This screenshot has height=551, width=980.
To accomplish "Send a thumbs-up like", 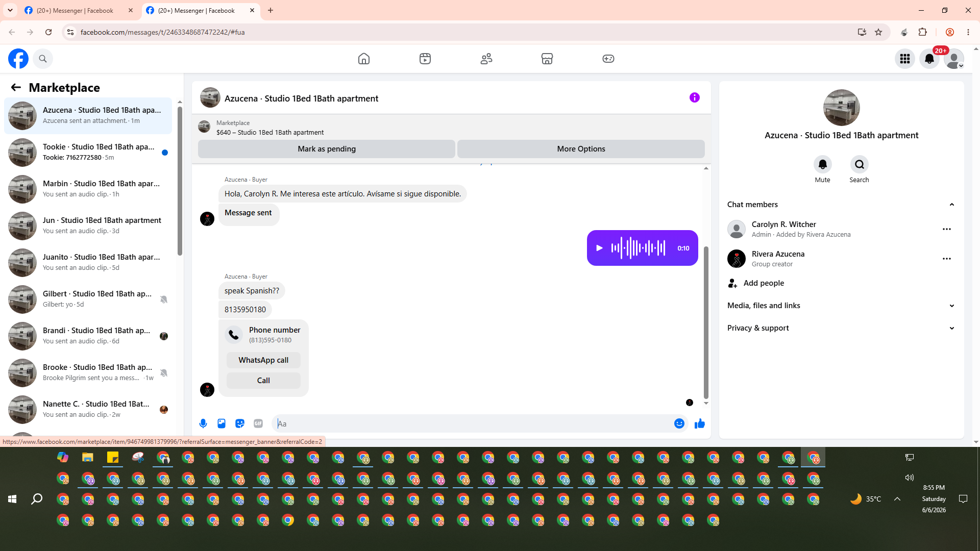I will coord(700,423).
